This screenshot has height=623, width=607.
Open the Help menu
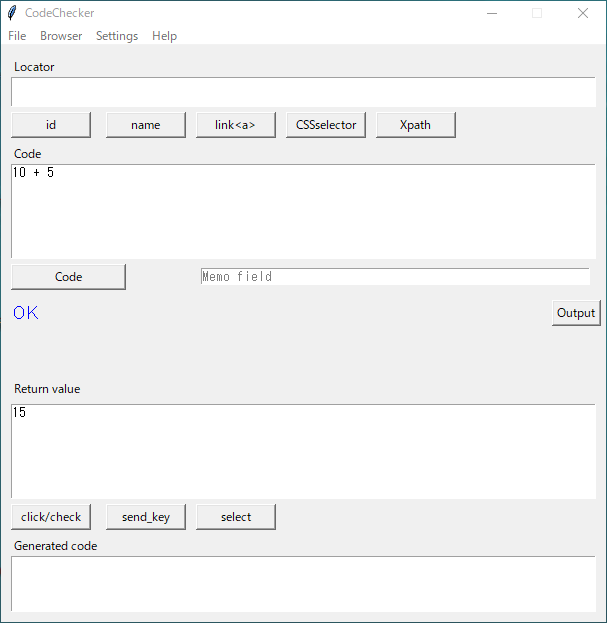click(x=164, y=36)
